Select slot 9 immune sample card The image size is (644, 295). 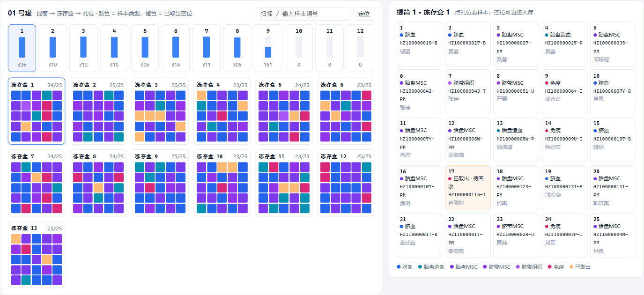pos(564,92)
